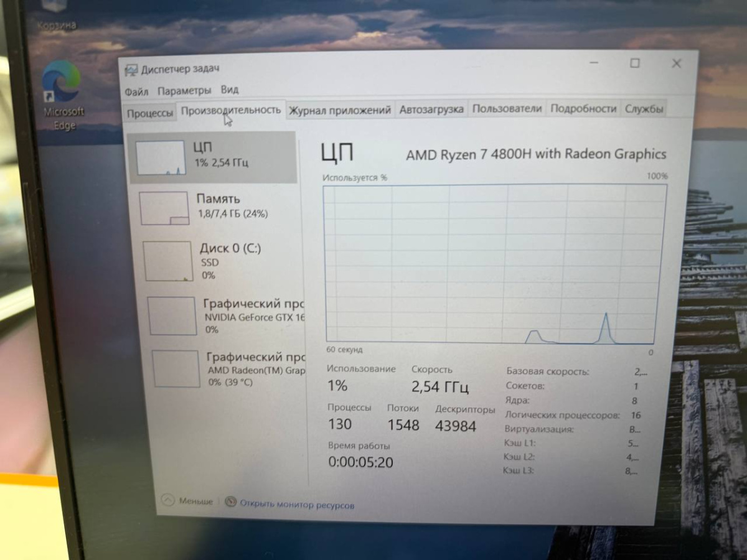Switch to Журнал приложений tab
This screenshot has width=747, height=560.
[x=340, y=110]
